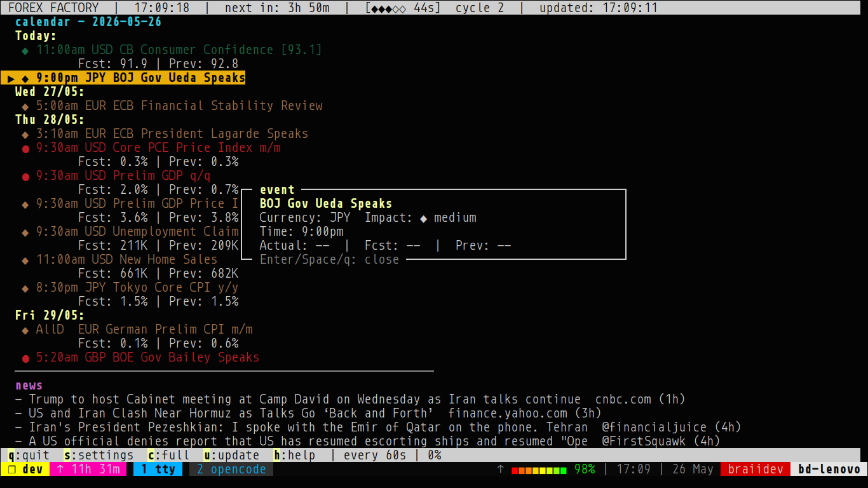The width and height of the screenshot is (868, 488).
Task: Open h:help from the footer bar
Action: pyautogui.click(x=294, y=455)
